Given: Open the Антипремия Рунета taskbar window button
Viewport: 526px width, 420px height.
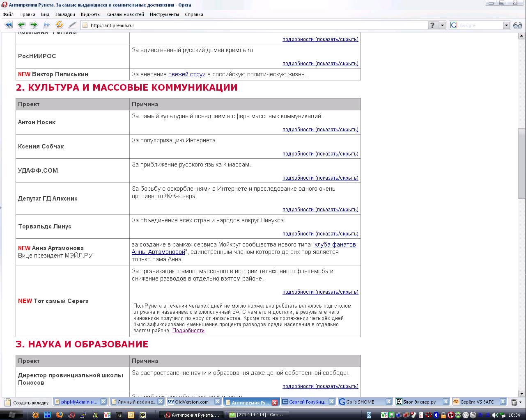Looking at the screenshot, I should (192, 415).
